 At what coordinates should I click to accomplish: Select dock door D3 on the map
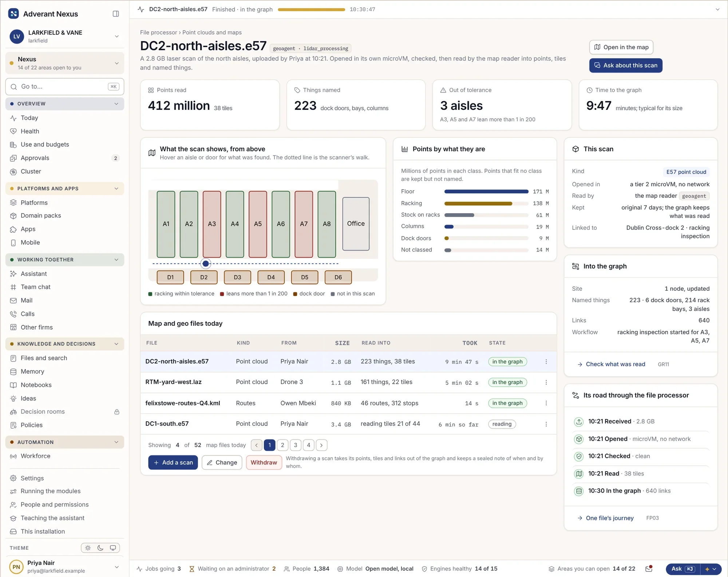click(x=237, y=277)
